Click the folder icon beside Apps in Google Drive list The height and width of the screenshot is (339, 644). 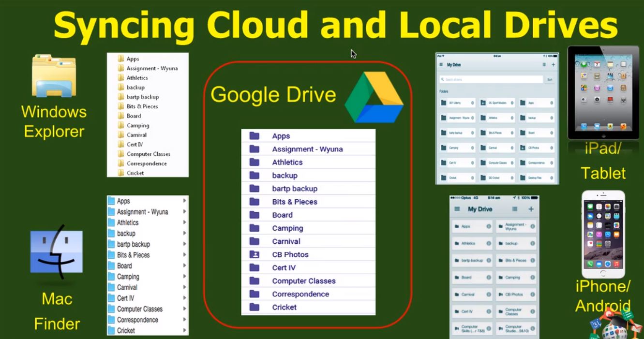pyautogui.click(x=255, y=136)
